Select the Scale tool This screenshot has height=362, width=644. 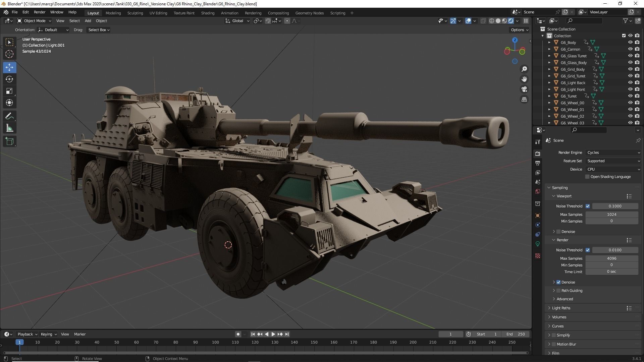point(9,91)
